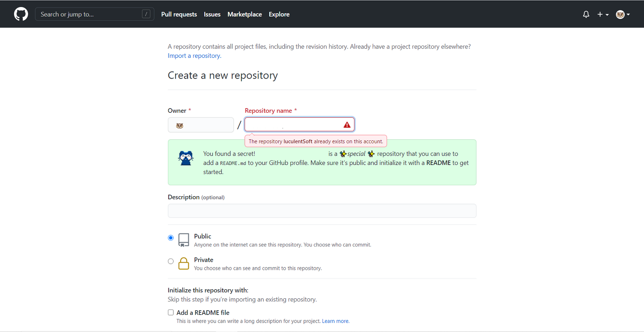The height and width of the screenshot is (332, 644).
Task: Open the Owner dropdown
Action: tap(201, 125)
